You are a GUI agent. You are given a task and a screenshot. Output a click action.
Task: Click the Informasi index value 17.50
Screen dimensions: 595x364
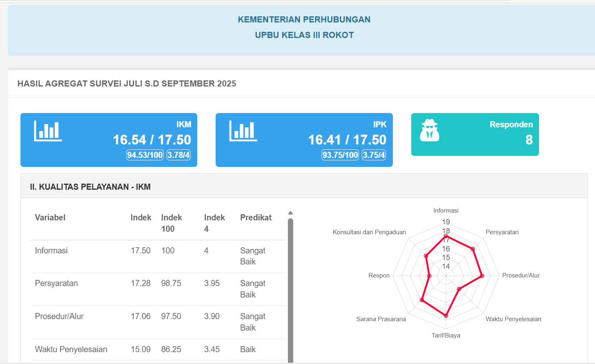(x=140, y=251)
